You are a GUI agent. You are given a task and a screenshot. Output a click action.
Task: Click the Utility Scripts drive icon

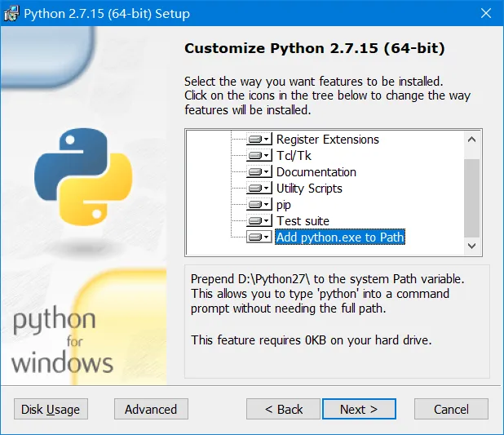(x=259, y=189)
